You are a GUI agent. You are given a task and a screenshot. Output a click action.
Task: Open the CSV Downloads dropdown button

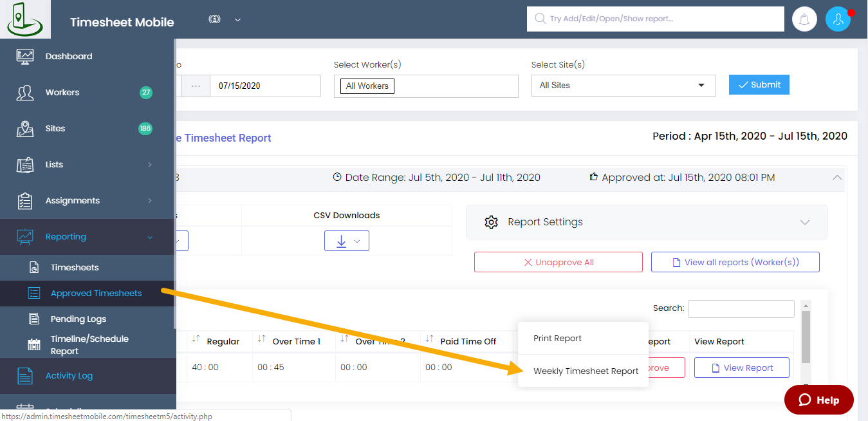click(347, 241)
